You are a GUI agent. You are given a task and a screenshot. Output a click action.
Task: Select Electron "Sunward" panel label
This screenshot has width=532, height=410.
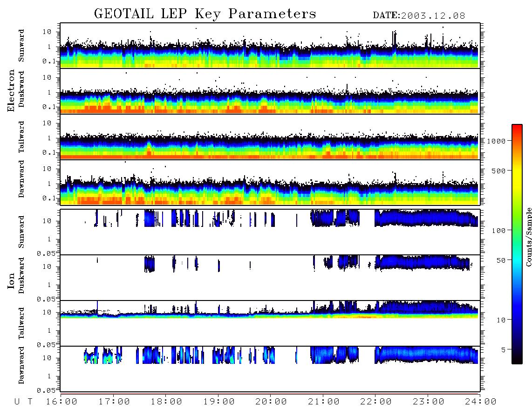[21, 46]
